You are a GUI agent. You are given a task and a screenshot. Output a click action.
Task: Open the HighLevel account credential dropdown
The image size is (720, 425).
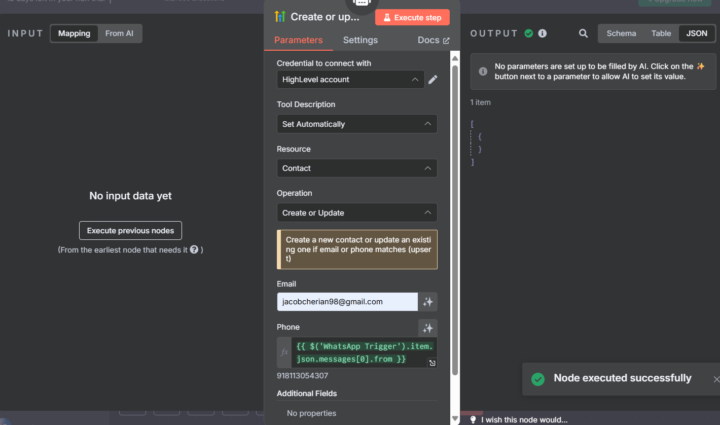tap(350, 79)
